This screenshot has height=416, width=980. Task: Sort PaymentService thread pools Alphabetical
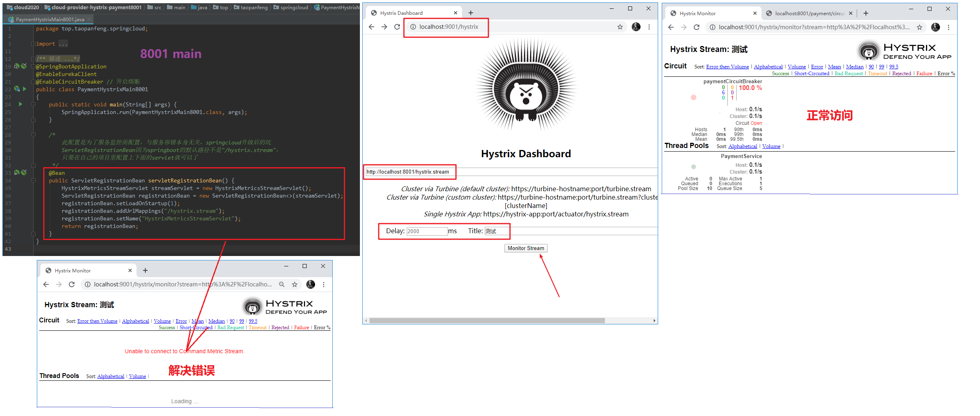click(x=743, y=146)
